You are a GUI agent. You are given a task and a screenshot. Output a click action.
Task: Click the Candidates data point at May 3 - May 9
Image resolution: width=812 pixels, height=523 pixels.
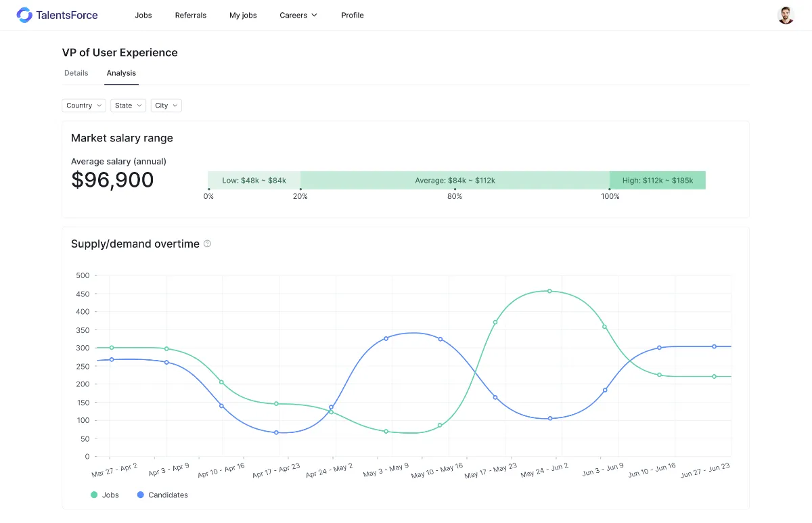(386, 338)
